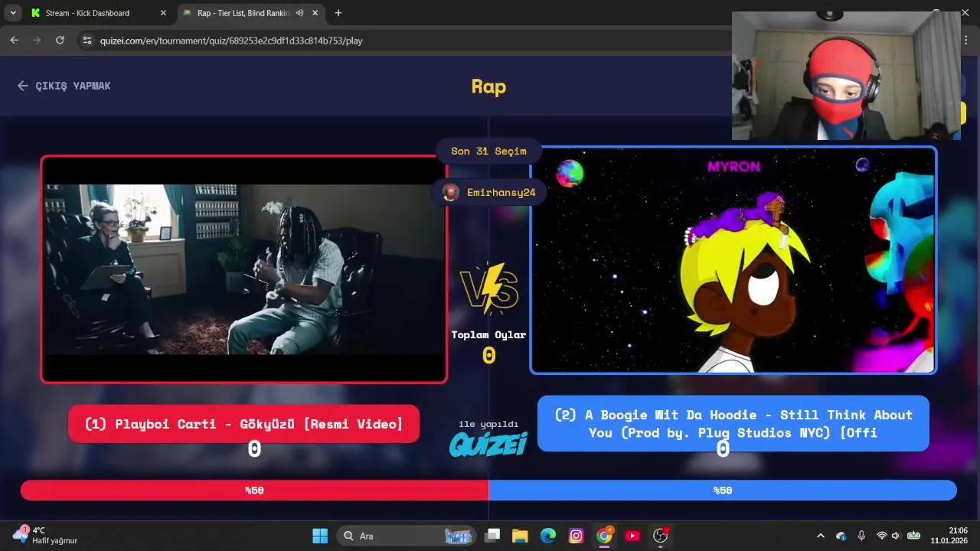The image size is (980, 551).
Task: Reload the quizei page
Action: (60, 40)
